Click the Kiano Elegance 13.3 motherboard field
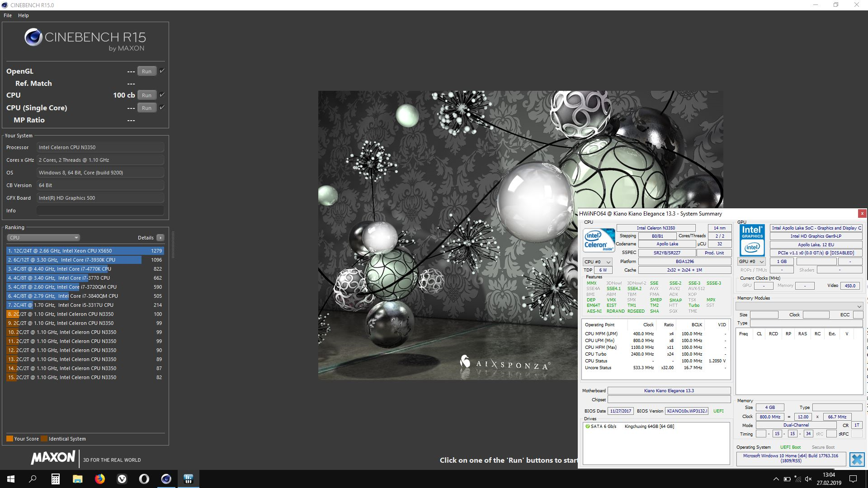The width and height of the screenshot is (868, 488). tap(669, 391)
